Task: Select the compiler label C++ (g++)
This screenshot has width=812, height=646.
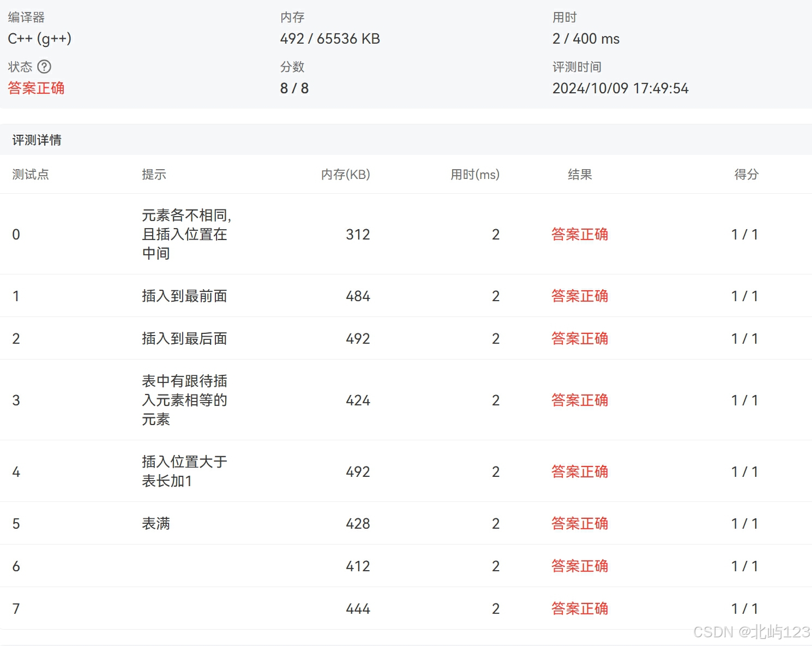Action: pyautogui.click(x=40, y=38)
